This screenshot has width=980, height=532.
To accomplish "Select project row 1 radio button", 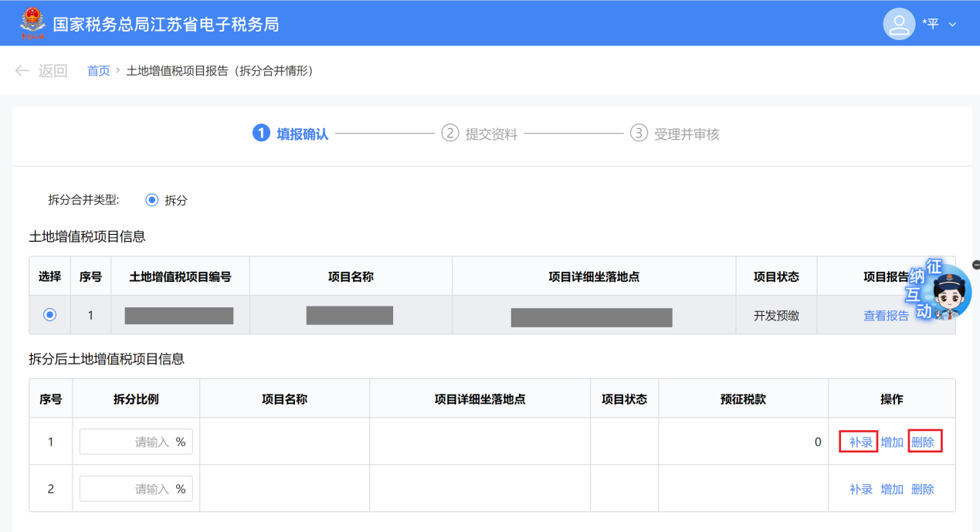I will (50, 315).
